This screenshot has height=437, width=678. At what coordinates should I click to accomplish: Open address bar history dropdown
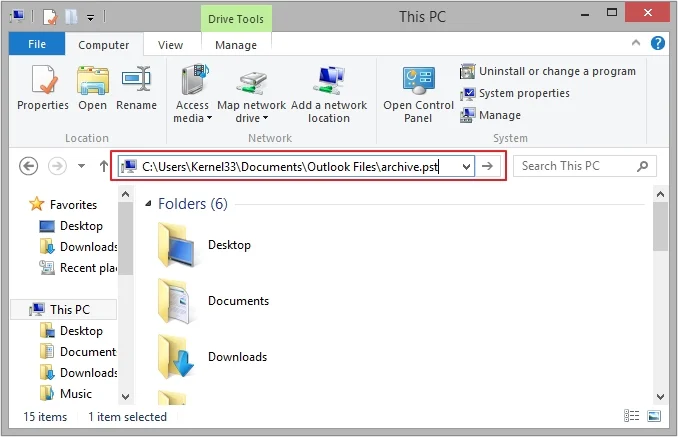(x=466, y=166)
